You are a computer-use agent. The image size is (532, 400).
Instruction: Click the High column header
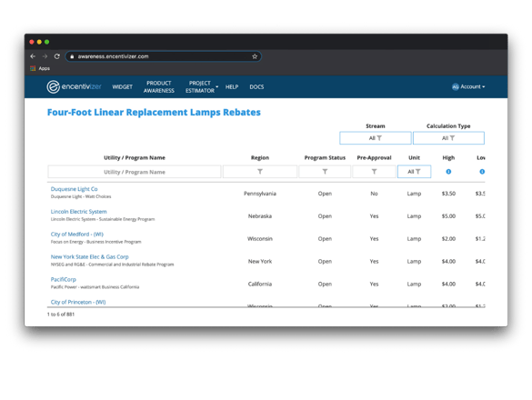point(448,158)
